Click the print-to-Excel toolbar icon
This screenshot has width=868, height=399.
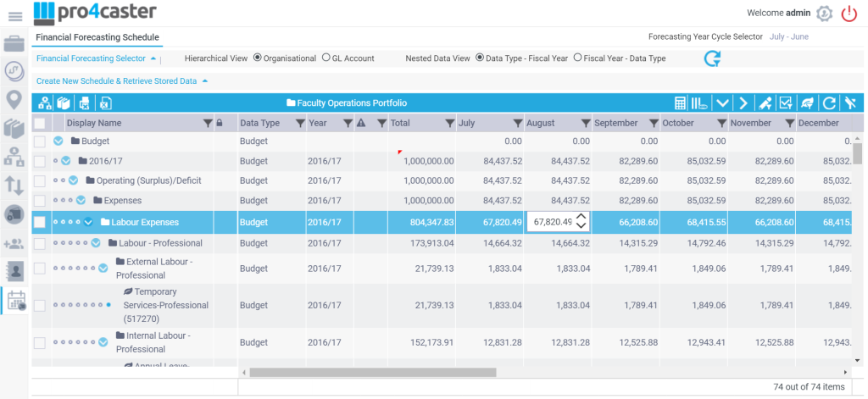(x=85, y=103)
